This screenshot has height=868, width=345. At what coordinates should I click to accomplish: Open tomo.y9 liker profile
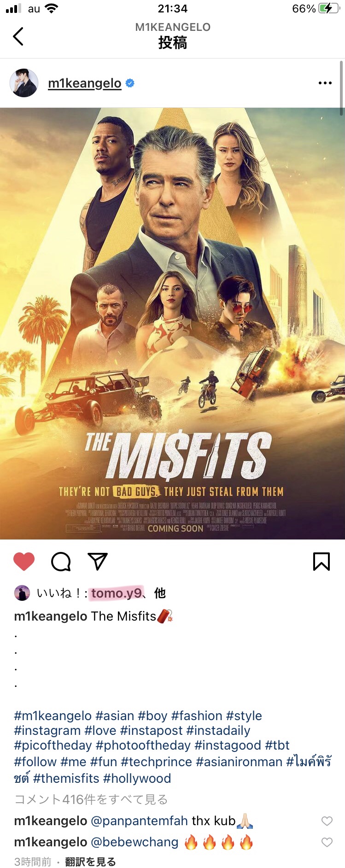(x=117, y=593)
